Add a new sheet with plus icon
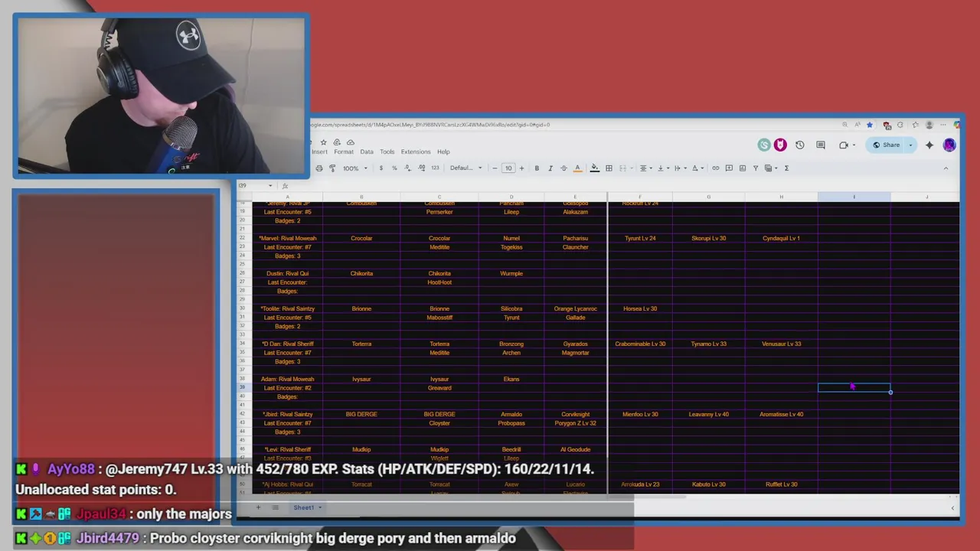Screen dimensions: 980x551 pyautogui.click(x=258, y=507)
